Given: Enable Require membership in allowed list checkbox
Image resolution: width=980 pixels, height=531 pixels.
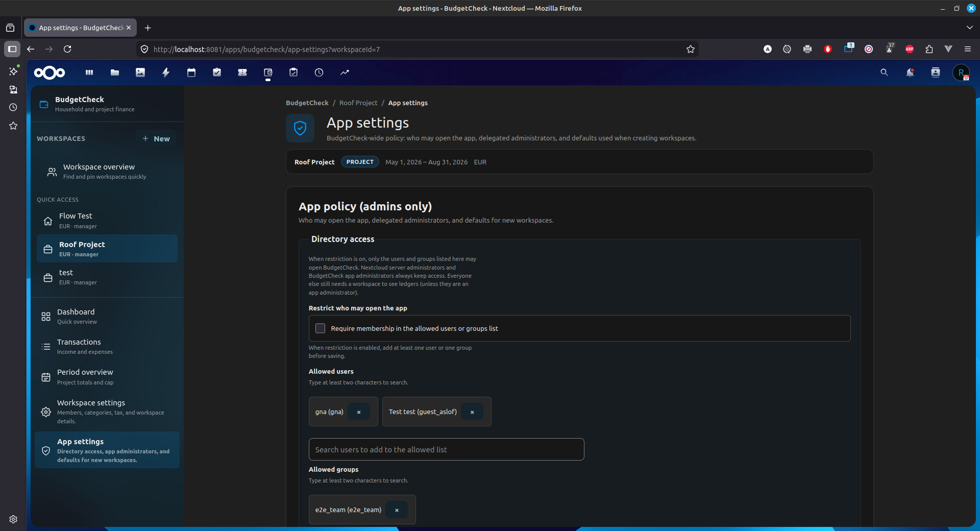Looking at the screenshot, I should tap(320, 328).
